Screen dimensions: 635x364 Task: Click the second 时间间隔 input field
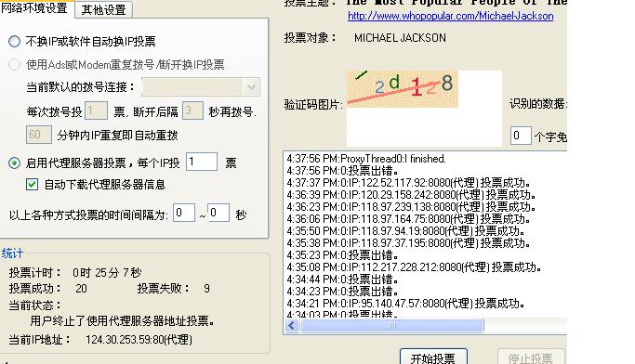point(218,213)
